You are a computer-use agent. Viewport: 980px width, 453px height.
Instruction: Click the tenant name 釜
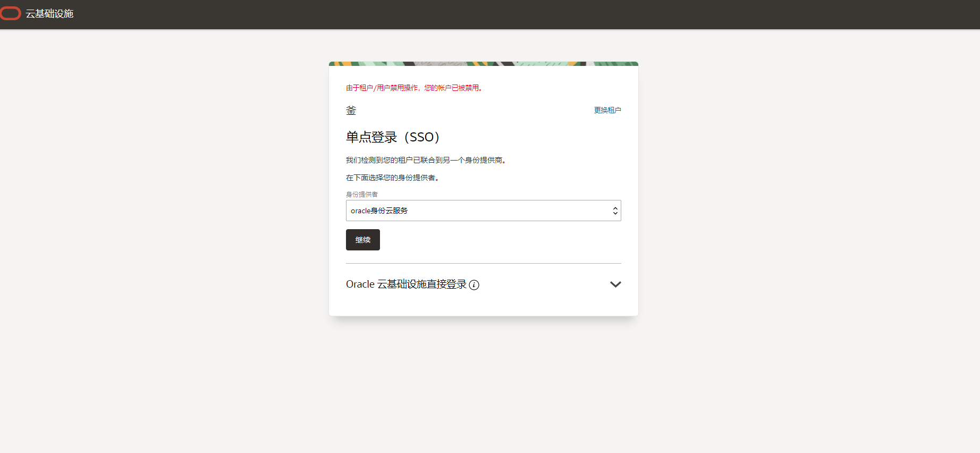point(351,111)
